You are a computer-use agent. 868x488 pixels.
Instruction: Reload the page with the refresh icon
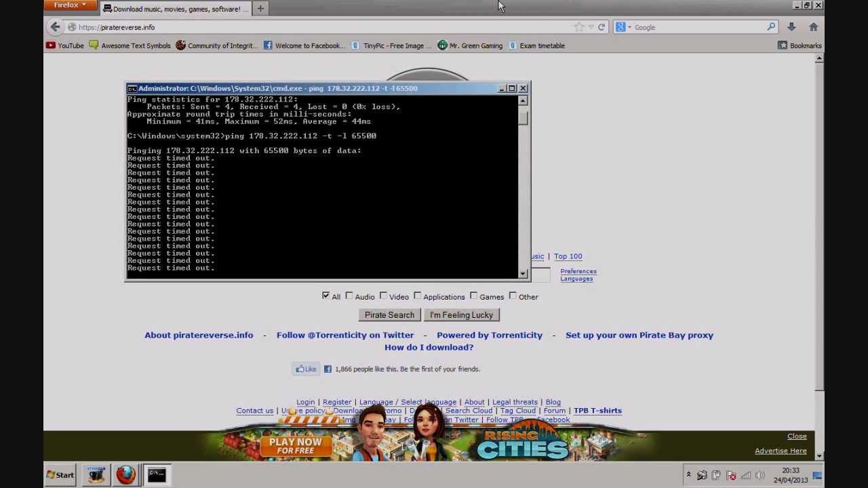click(x=601, y=27)
